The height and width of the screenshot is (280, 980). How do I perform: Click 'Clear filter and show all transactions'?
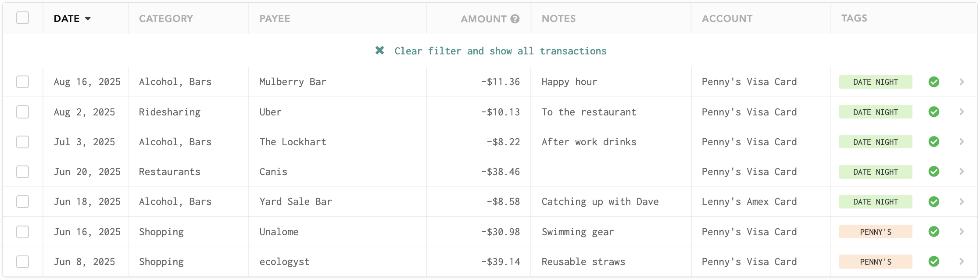[500, 51]
